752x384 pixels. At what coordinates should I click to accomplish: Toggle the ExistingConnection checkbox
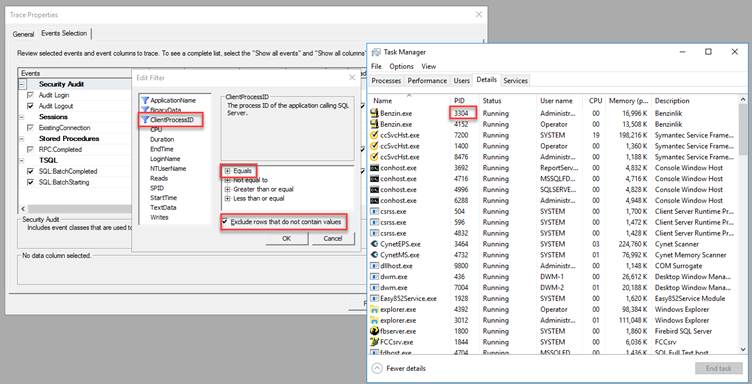pyautogui.click(x=31, y=128)
